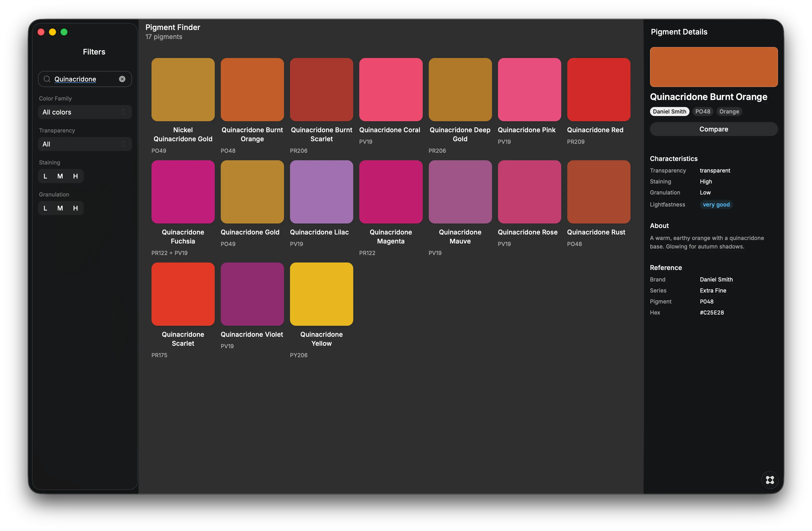Image resolution: width=812 pixels, height=531 pixels.
Task: Click the yellow minimize window button
Action: pos(52,32)
